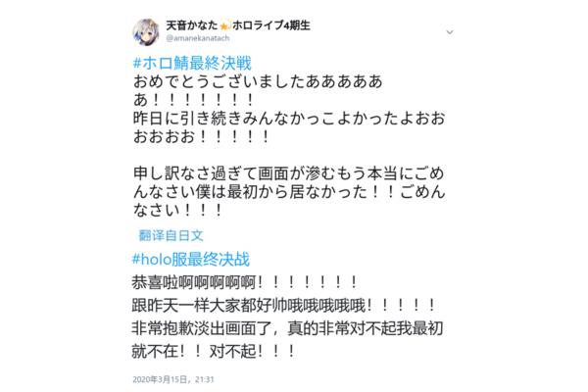Click the final なさい！！！ Japanese line

click(x=178, y=211)
